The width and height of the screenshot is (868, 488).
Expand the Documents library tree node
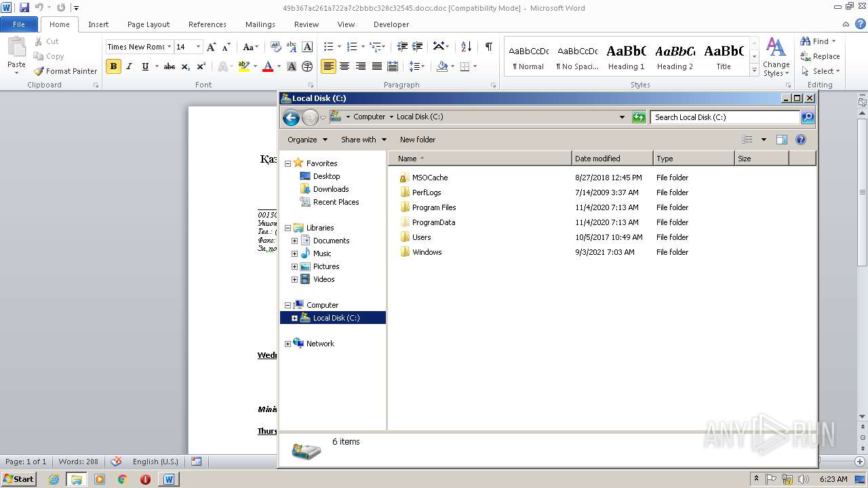pyautogui.click(x=294, y=241)
